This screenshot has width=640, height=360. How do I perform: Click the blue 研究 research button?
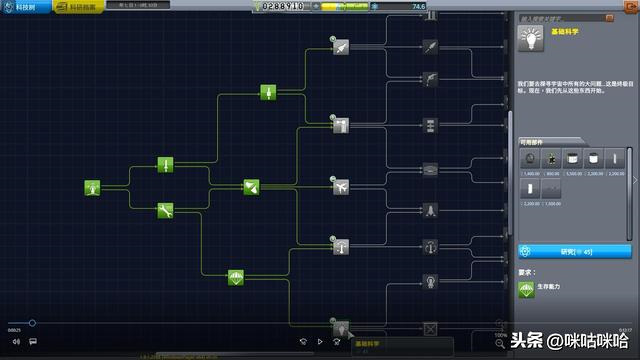click(575, 252)
